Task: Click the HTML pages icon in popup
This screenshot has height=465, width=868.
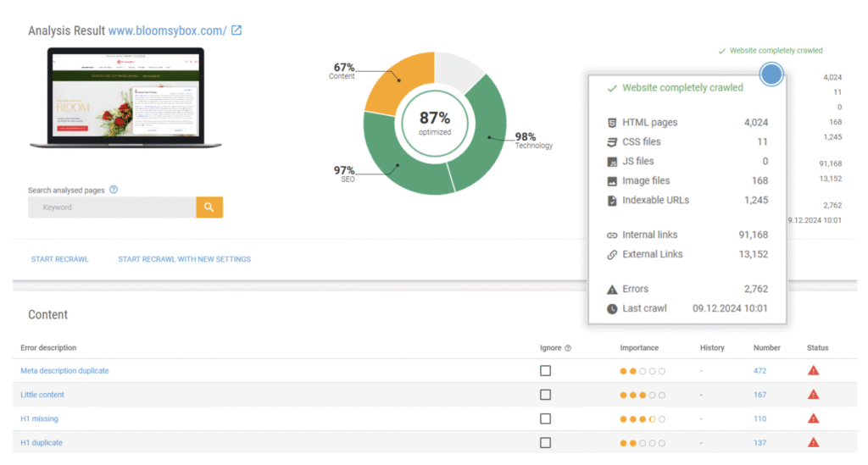Action: (x=612, y=123)
